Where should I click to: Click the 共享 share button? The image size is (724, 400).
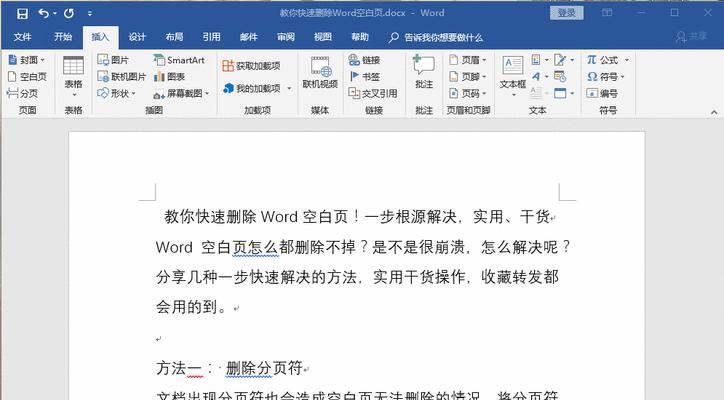[691, 36]
